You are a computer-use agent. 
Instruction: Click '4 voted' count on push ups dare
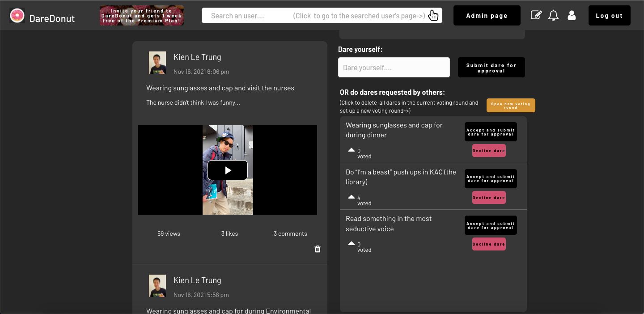pyautogui.click(x=364, y=200)
